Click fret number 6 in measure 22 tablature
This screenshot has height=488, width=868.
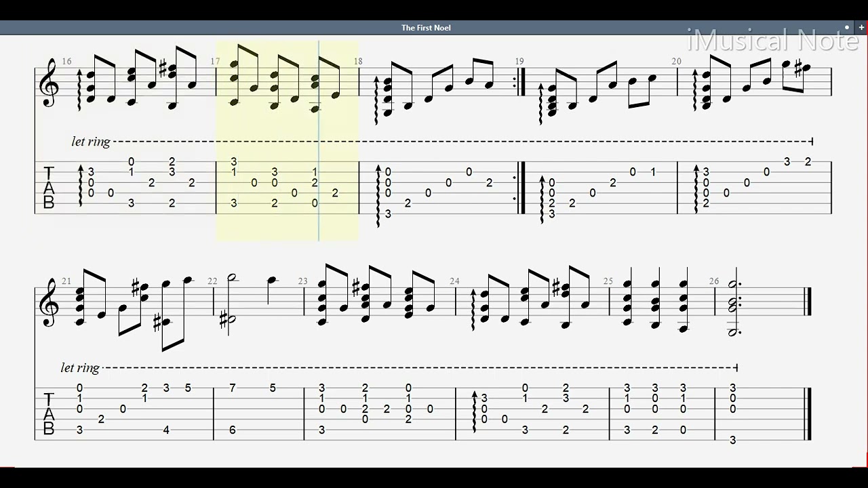233,430
